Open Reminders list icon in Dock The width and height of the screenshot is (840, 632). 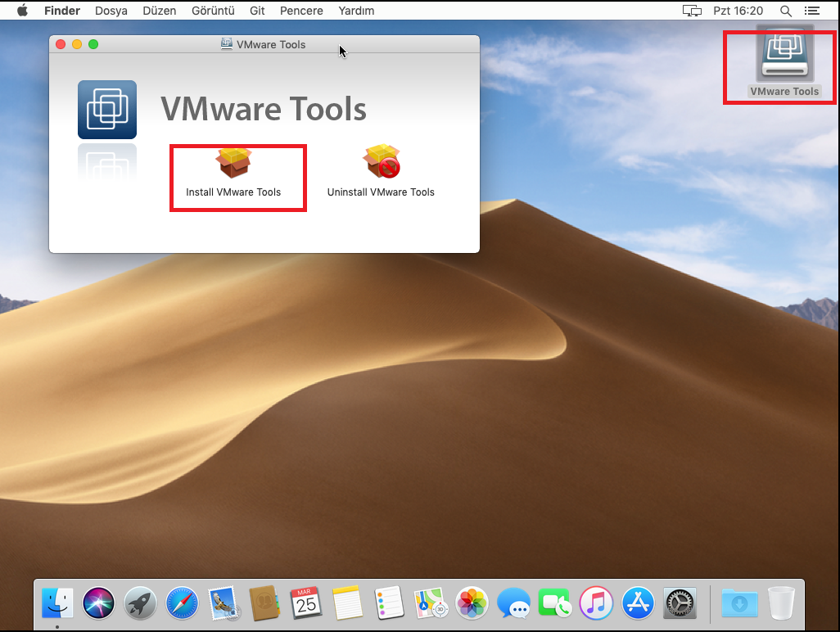tap(389, 603)
